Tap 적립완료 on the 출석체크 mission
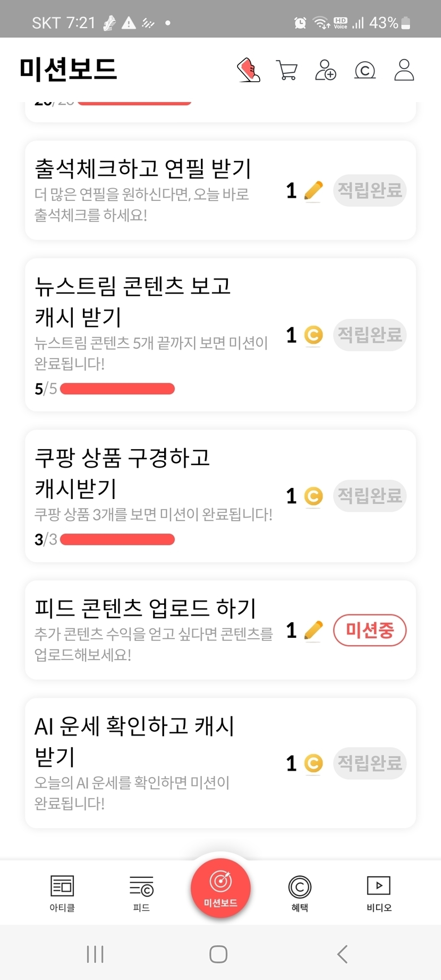This screenshot has height=980, width=441. pos(370,190)
